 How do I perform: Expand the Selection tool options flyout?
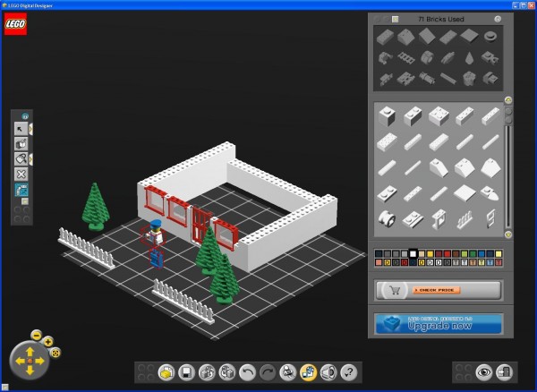click(x=30, y=129)
